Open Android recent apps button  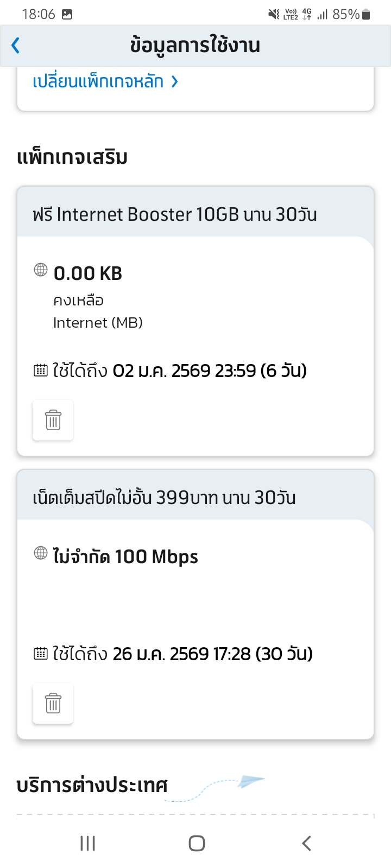click(87, 843)
